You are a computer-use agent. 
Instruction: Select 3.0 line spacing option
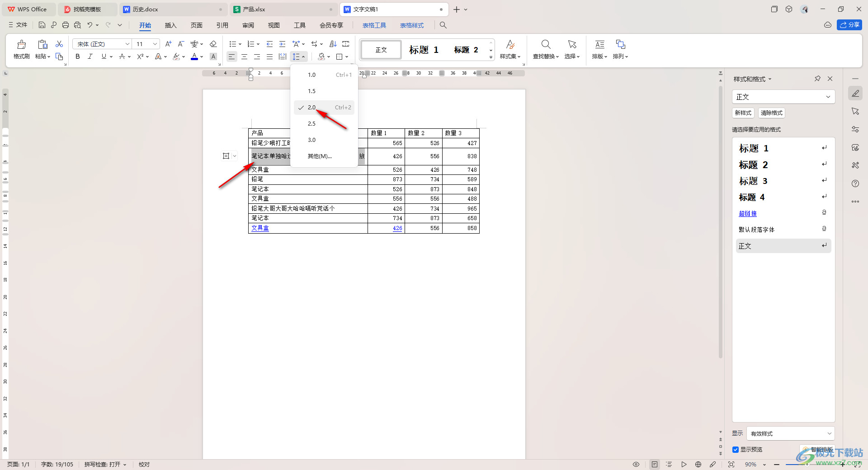324,140
